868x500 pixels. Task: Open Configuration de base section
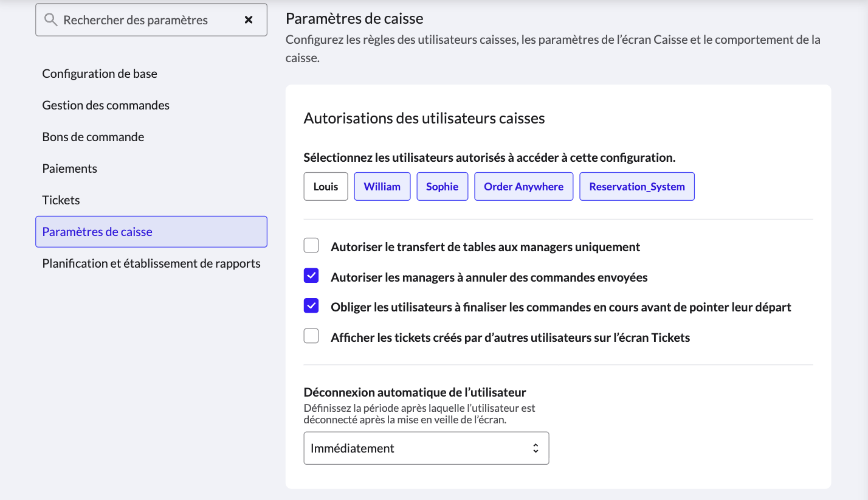pyautogui.click(x=100, y=74)
